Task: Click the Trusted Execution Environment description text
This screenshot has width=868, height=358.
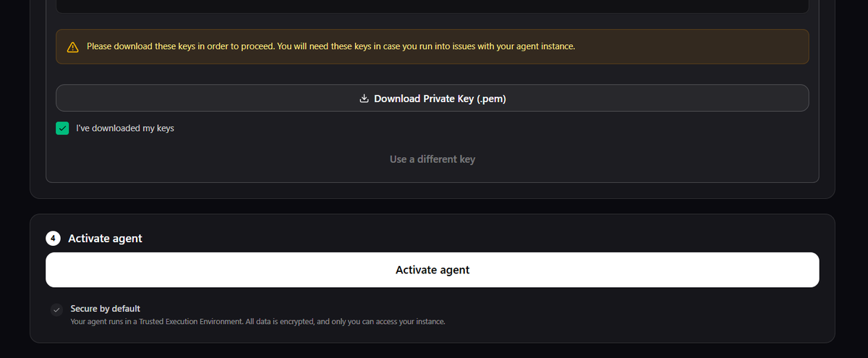Action: (x=258, y=321)
